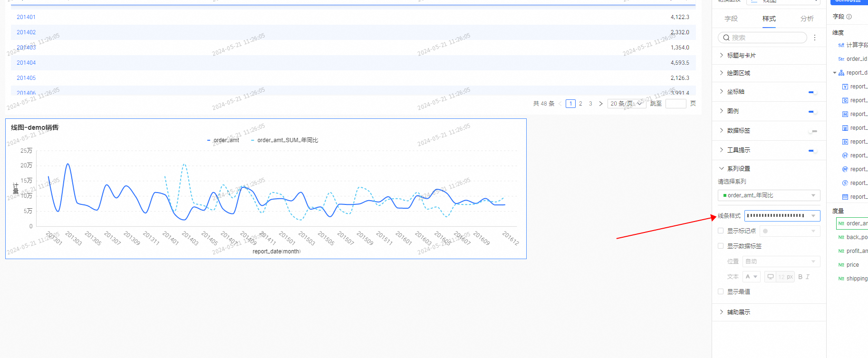The height and width of the screenshot is (358, 868).
Task: Open the 线条样式 line style dropdown
Action: 782,216
